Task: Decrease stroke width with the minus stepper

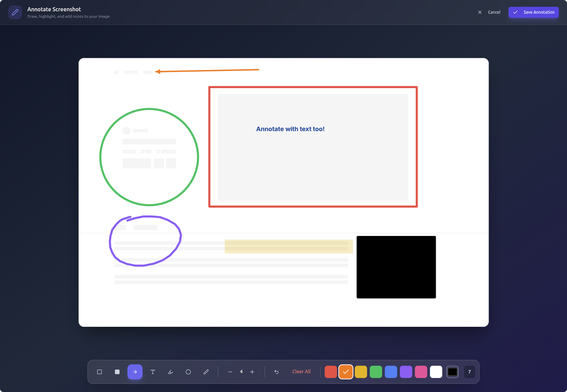Action: tap(230, 372)
